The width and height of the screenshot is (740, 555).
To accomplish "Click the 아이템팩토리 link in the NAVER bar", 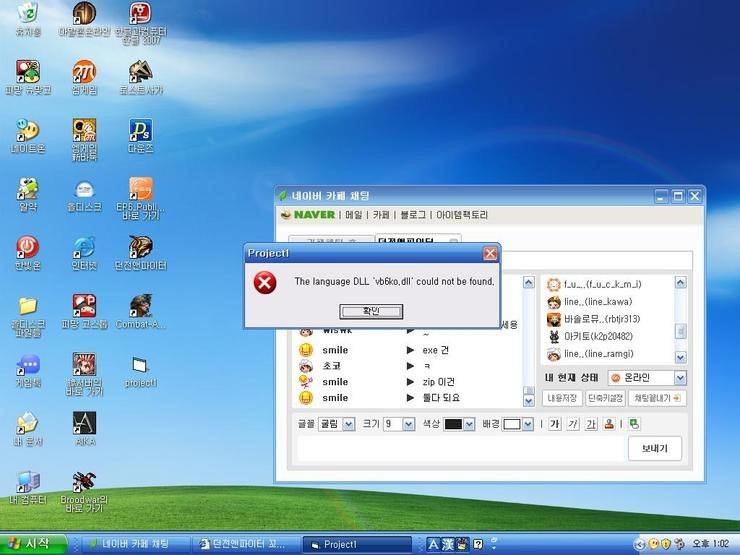I will pos(462,215).
